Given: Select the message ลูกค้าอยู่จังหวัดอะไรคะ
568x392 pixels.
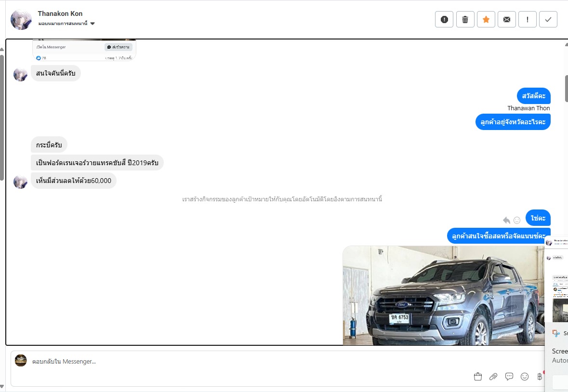Looking at the screenshot, I should [x=513, y=122].
